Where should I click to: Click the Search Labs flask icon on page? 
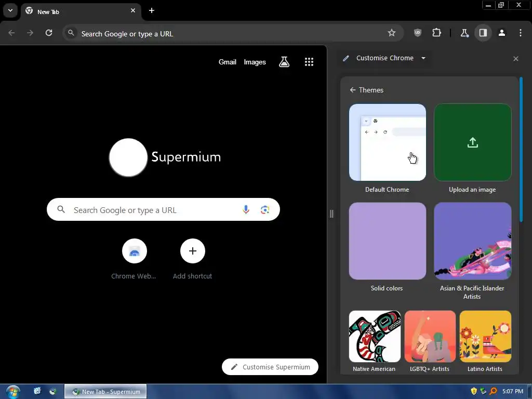point(284,62)
